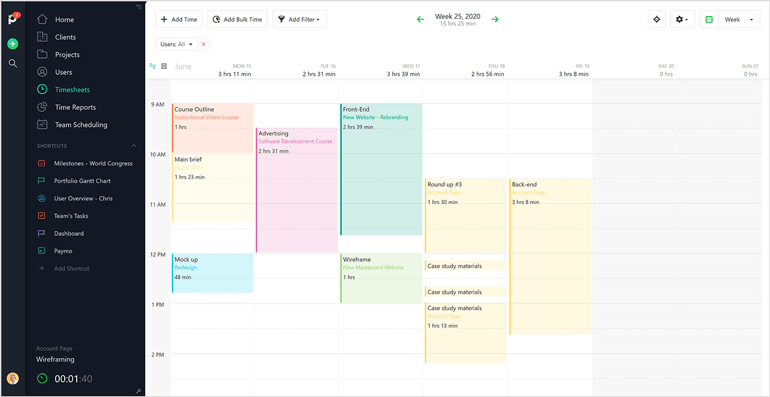Go to previous week green arrow
Image resolution: width=770 pixels, height=397 pixels.
[x=420, y=20]
